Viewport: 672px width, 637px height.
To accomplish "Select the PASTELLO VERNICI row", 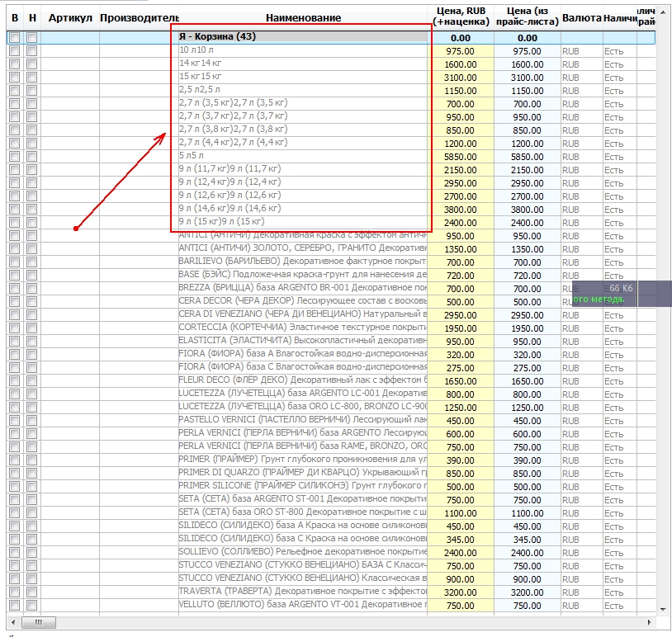I will [x=331, y=421].
